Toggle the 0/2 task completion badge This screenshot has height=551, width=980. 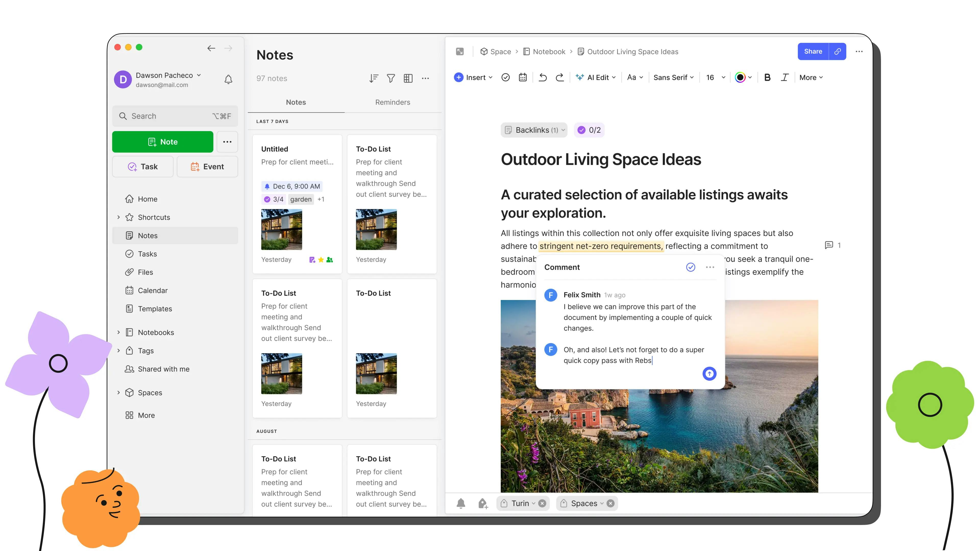[x=589, y=130]
